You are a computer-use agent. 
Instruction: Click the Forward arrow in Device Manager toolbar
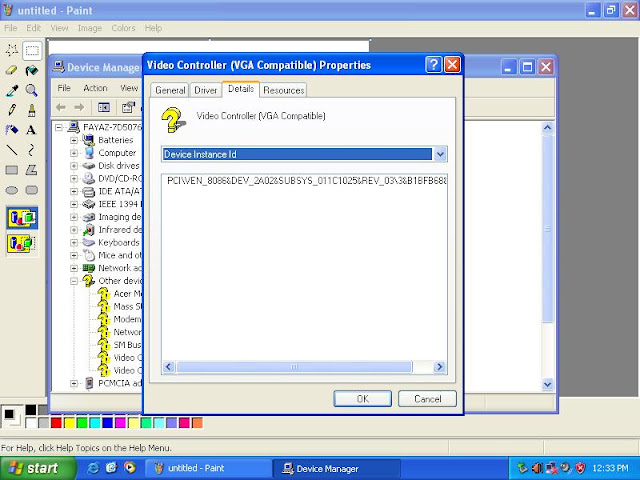coord(79,107)
